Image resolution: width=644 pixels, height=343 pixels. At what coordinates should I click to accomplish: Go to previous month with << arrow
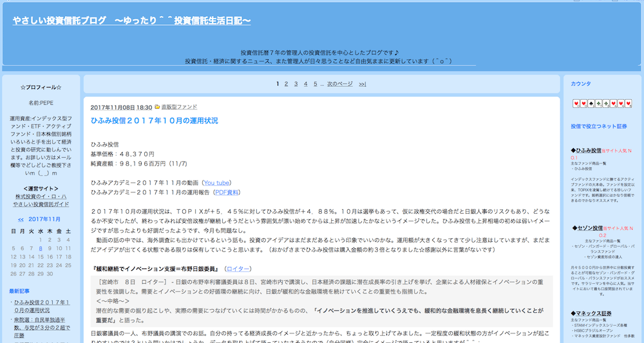pyautogui.click(x=21, y=219)
